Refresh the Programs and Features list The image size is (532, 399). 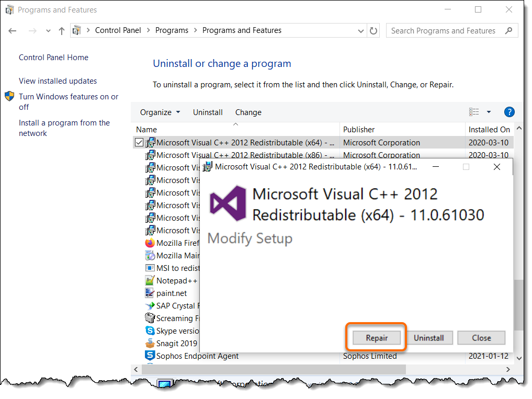(373, 31)
